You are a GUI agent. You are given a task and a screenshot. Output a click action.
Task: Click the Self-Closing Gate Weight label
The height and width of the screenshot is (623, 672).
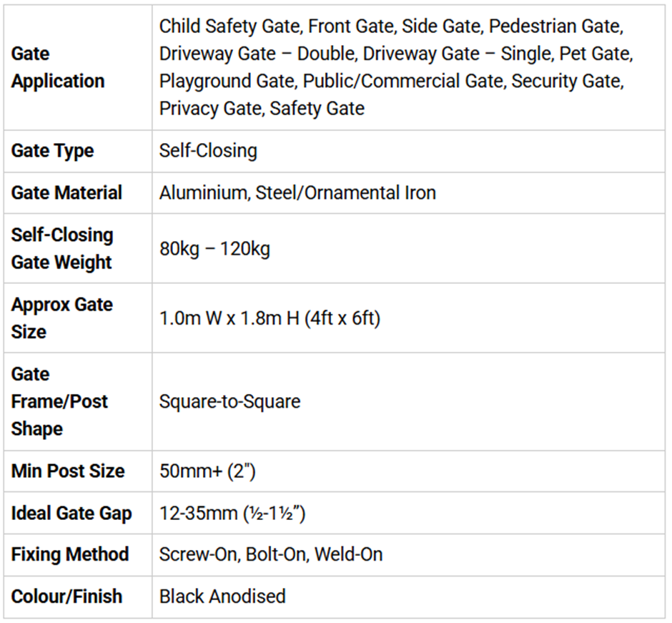pyautogui.click(x=62, y=248)
